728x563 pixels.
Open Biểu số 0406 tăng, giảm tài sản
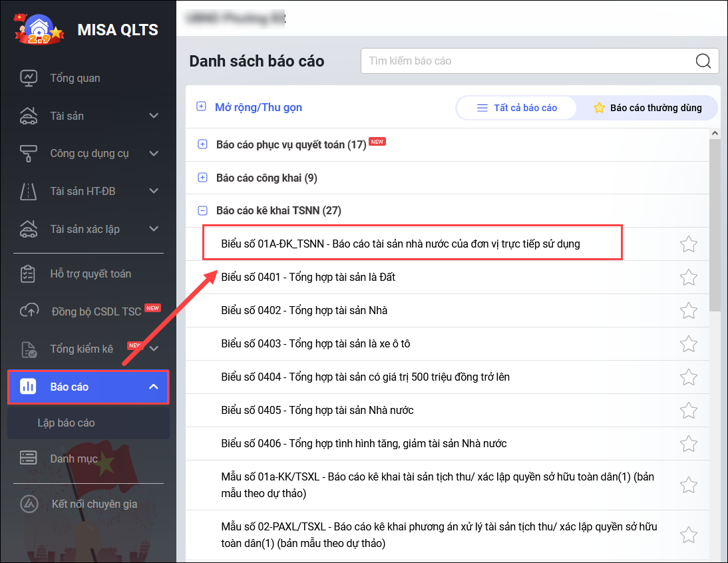pyautogui.click(x=363, y=444)
